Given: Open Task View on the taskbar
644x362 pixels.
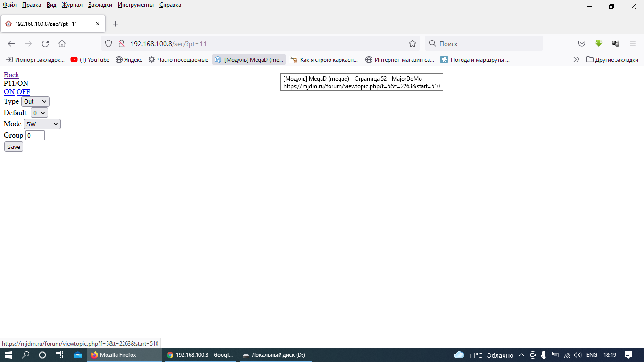Looking at the screenshot, I should click(59, 355).
